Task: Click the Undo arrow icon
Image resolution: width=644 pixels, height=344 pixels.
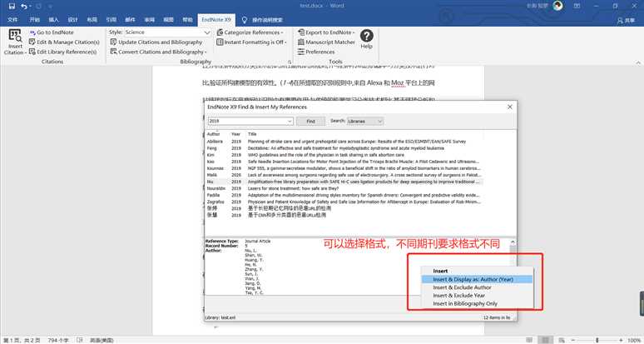Action: tap(24, 6)
